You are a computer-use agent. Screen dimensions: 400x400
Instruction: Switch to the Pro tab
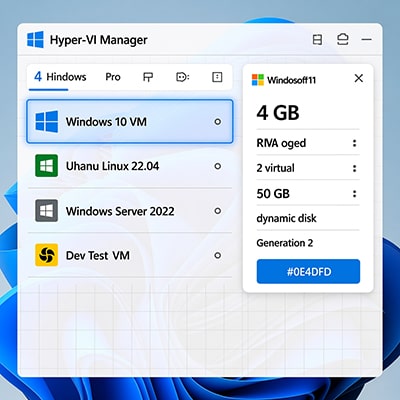coord(113,77)
